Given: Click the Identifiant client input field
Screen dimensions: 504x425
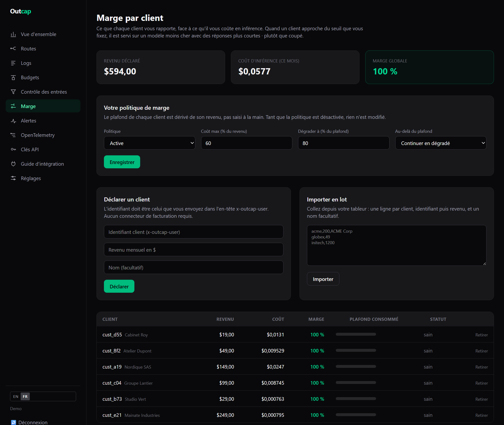Looking at the screenshot, I should click(x=193, y=232).
